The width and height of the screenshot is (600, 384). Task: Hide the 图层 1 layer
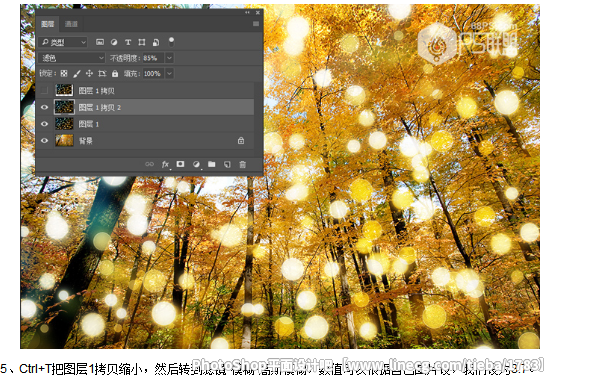(44, 124)
